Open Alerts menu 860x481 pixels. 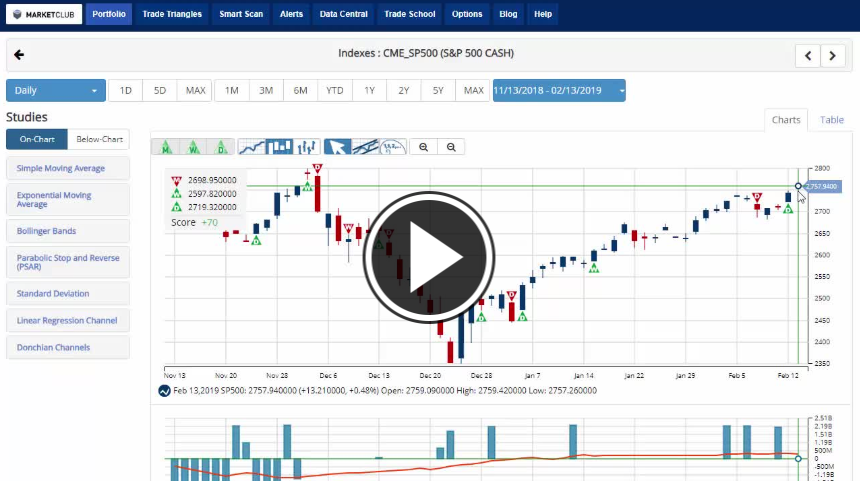tap(291, 14)
